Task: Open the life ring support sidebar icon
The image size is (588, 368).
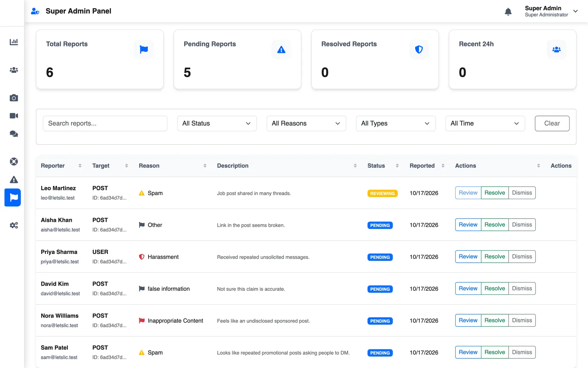Action: pyautogui.click(x=14, y=162)
